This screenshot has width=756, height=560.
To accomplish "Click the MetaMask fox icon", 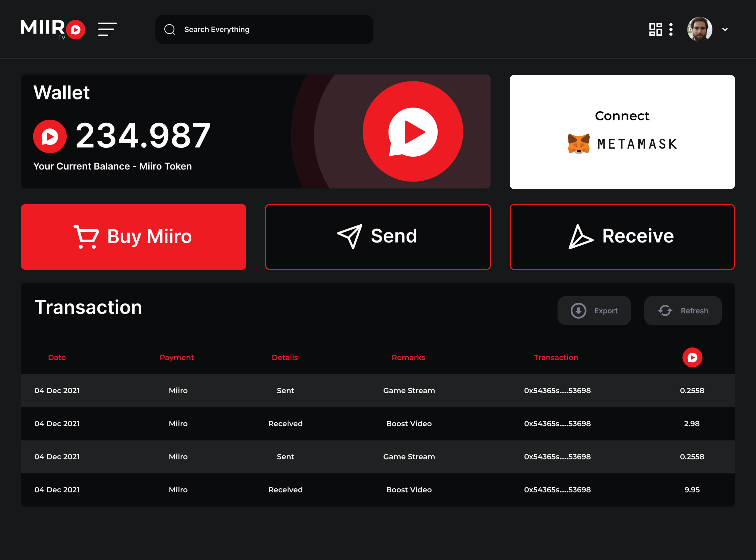I will point(578,144).
